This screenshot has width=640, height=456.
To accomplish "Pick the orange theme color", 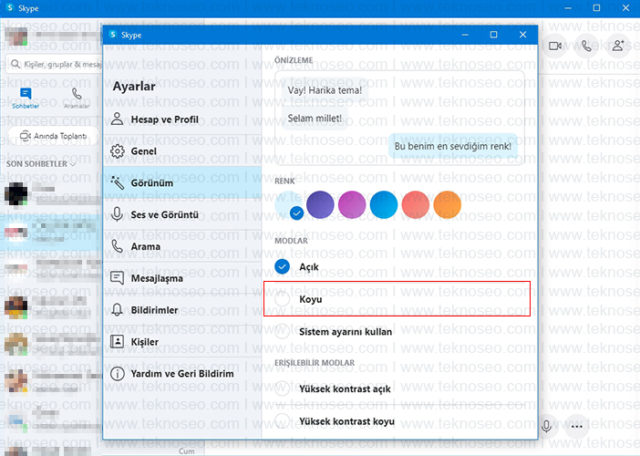I will click(447, 205).
